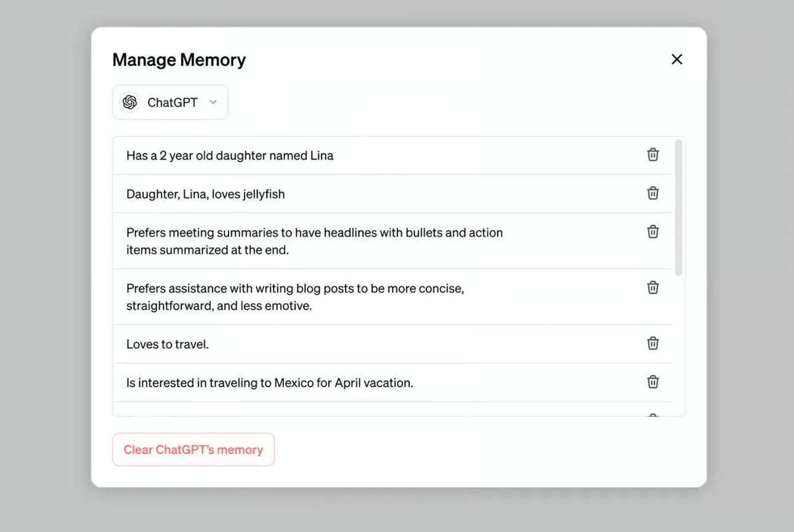Screen dimensions: 794x532
Task: Select the "Has a 2 year old daughter" entry
Action: [230, 155]
